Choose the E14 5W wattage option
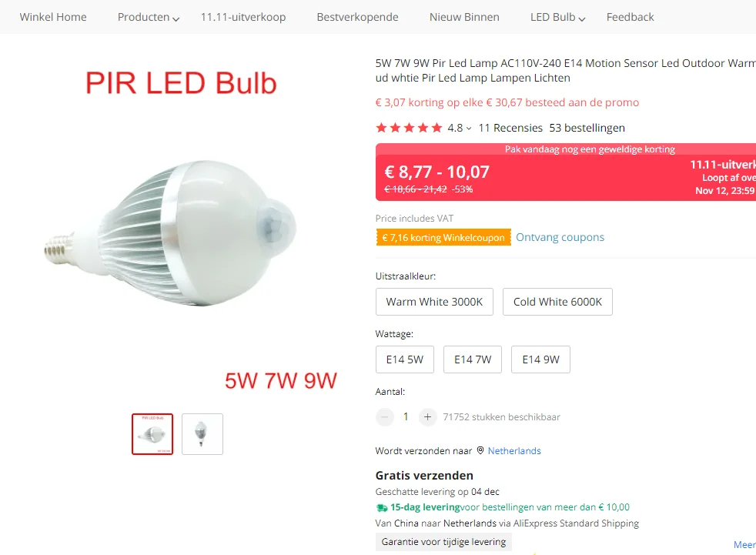Image resolution: width=756 pixels, height=555 pixels. pos(404,359)
